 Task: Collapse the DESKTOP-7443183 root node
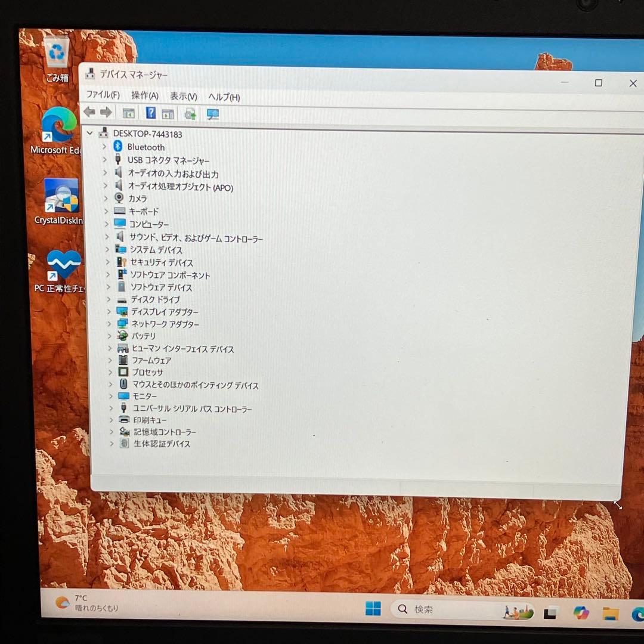91,133
